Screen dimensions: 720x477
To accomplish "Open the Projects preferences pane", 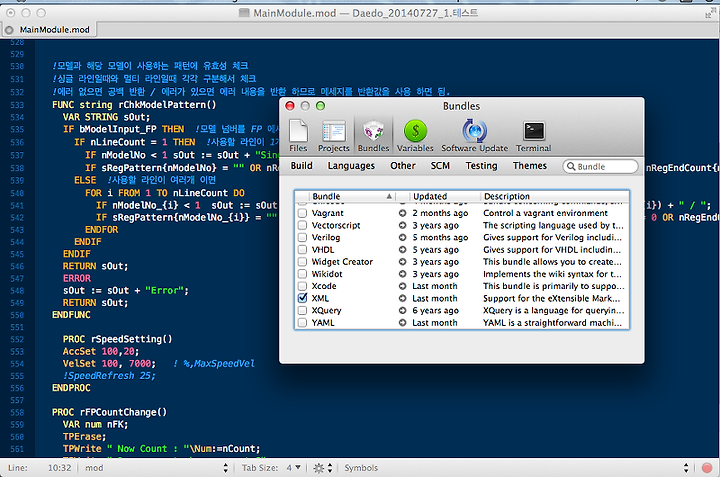I will click(x=334, y=135).
